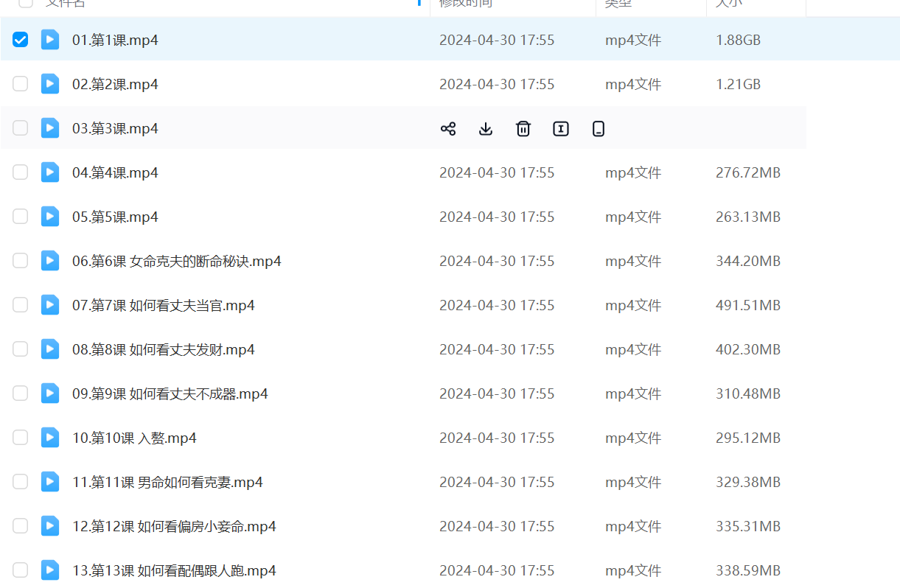Download 03.第3课.mp4 using the download icon

pos(485,129)
